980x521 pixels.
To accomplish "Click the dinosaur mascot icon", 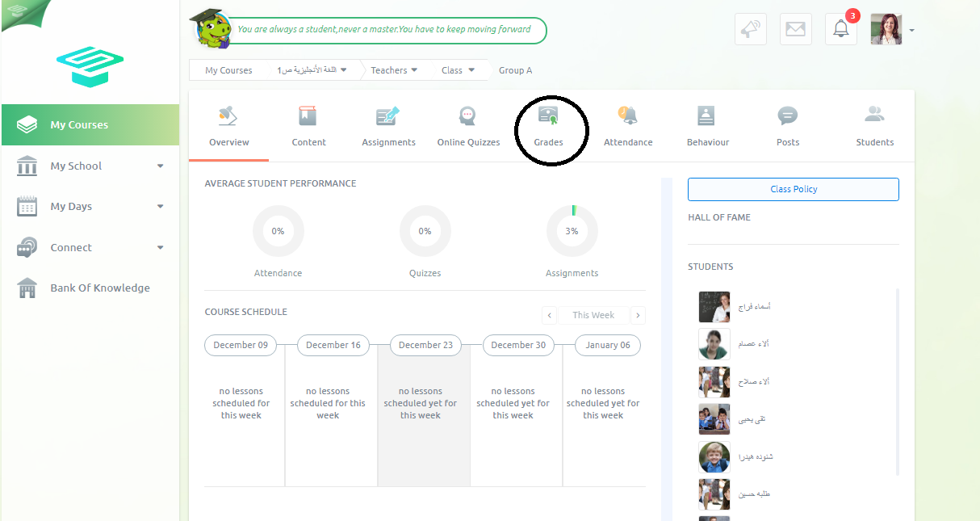I will pyautogui.click(x=211, y=29).
